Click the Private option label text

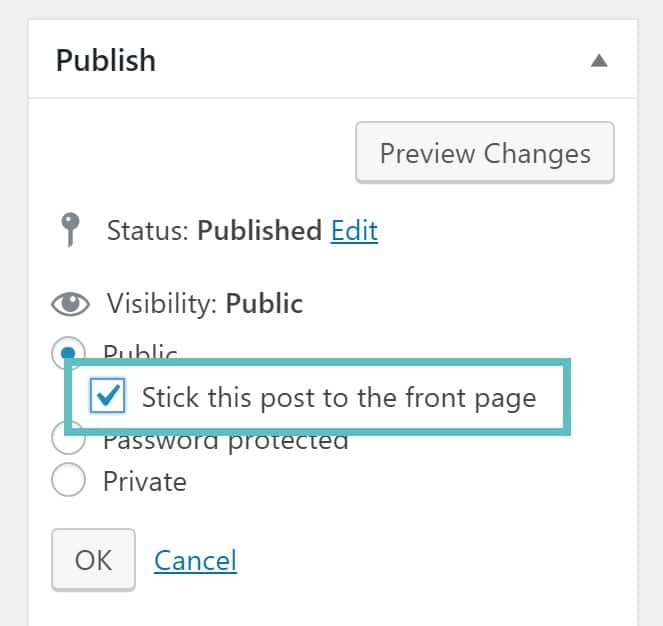pos(145,482)
